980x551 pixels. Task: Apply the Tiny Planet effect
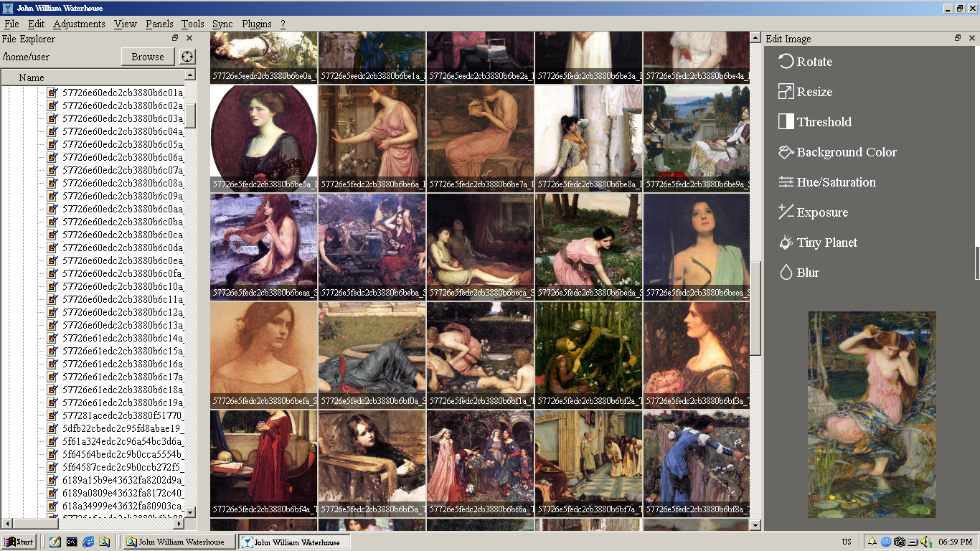click(818, 242)
